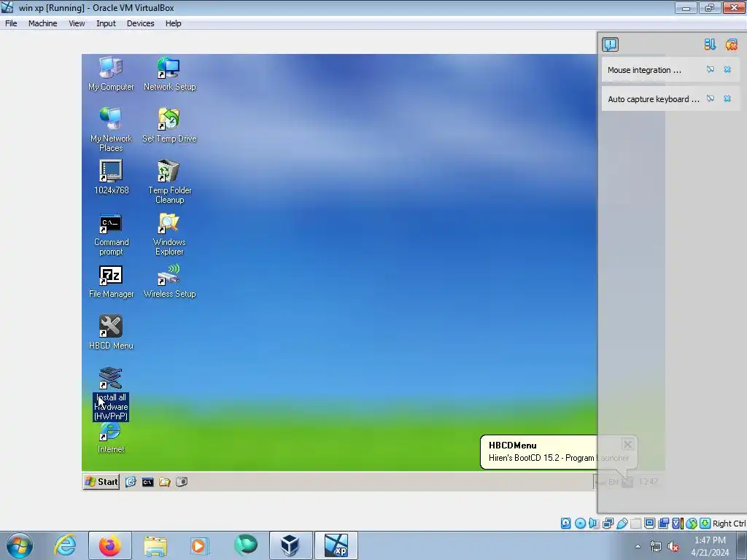Click the HBCDMenu balloon title text
Image resolution: width=747 pixels, height=560 pixels.
513,446
